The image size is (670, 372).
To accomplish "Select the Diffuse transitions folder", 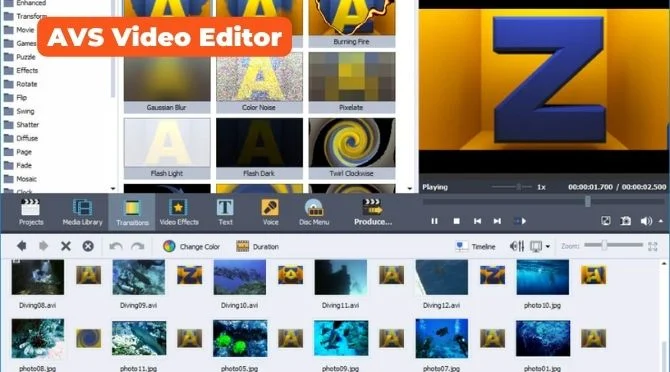I will [x=21, y=138].
